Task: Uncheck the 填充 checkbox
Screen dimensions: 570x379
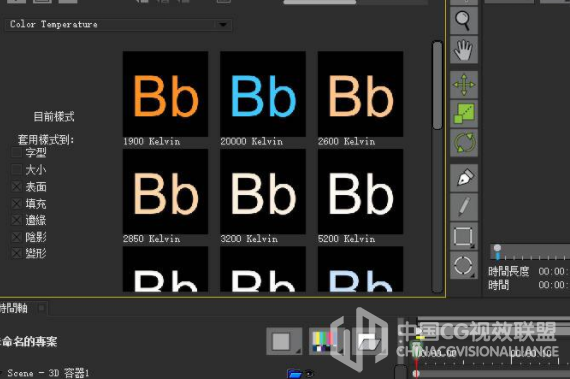Action: coord(17,203)
